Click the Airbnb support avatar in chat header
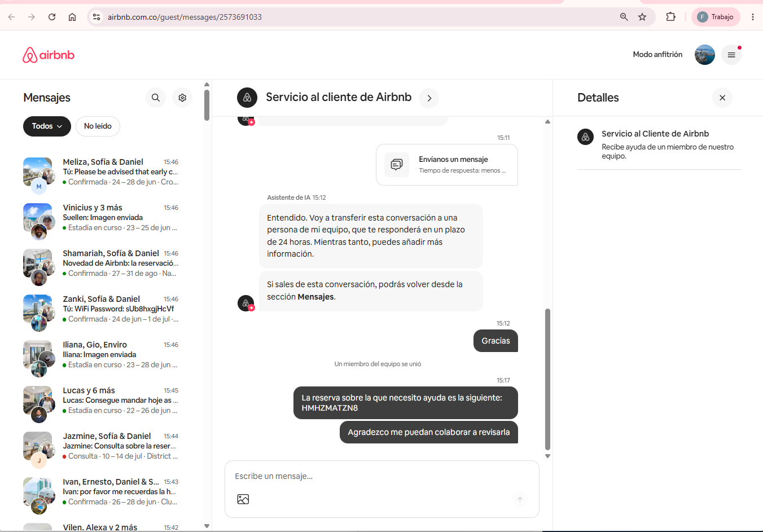The width and height of the screenshot is (763, 532). 247,98
